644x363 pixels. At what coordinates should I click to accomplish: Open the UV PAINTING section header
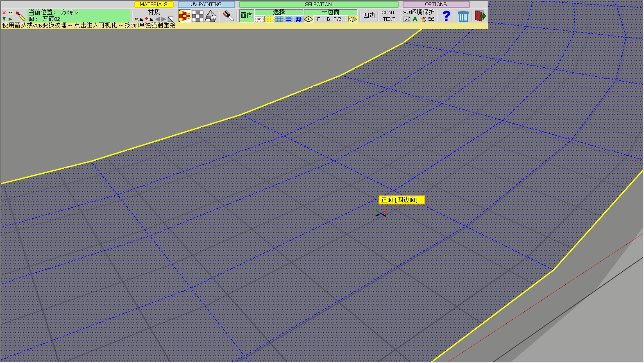pos(206,5)
